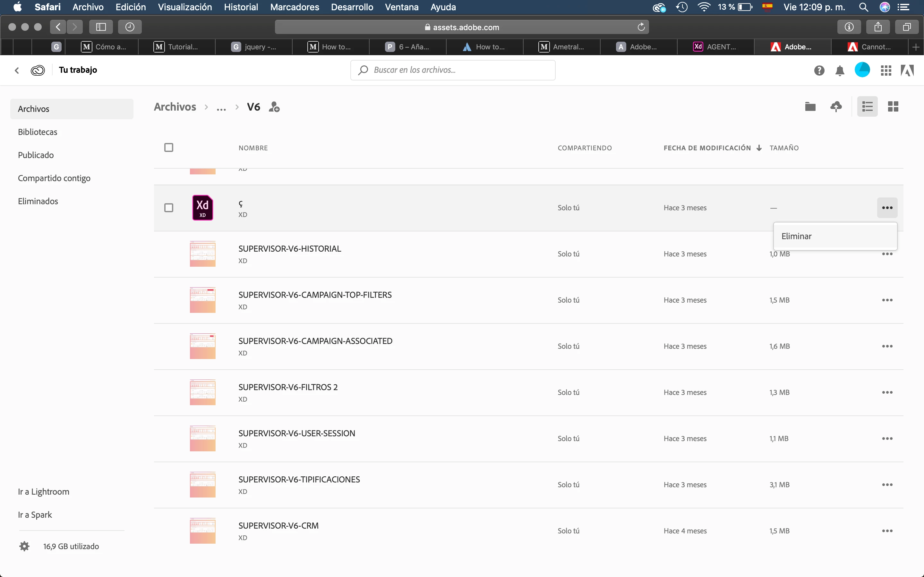Open the help question mark icon
This screenshot has height=577, width=924.
(819, 71)
